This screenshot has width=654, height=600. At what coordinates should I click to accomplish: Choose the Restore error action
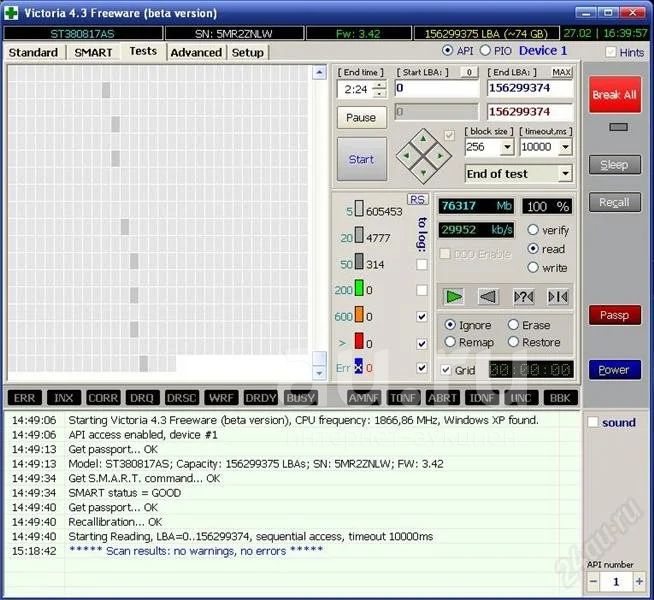click(513, 342)
